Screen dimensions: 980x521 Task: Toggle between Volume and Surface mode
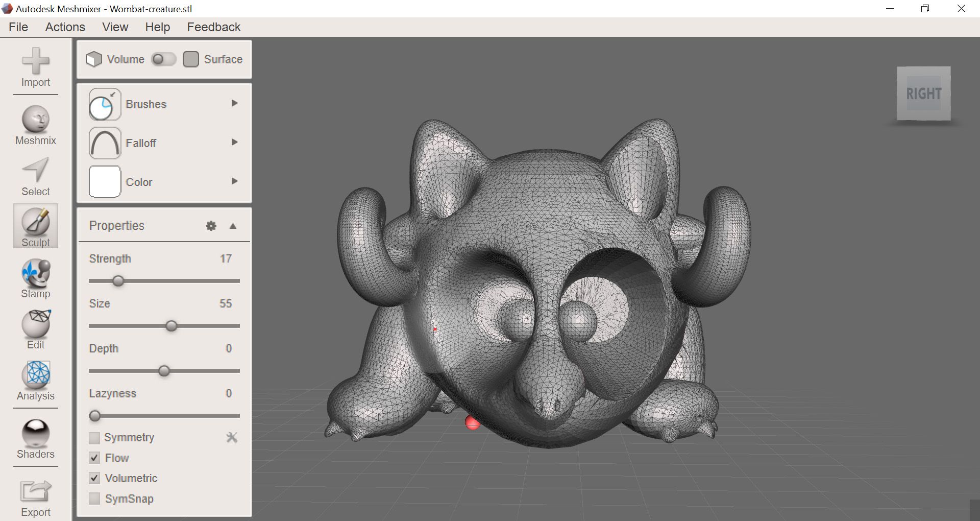click(163, 59)
